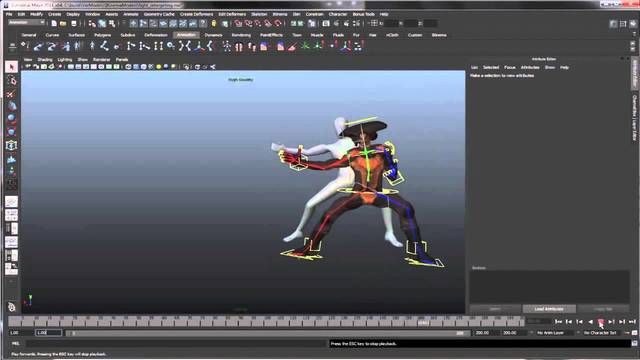Open the Channel Box / Layer Editor side tab
This screenshot has width=640, height=360.
(635, 118)
